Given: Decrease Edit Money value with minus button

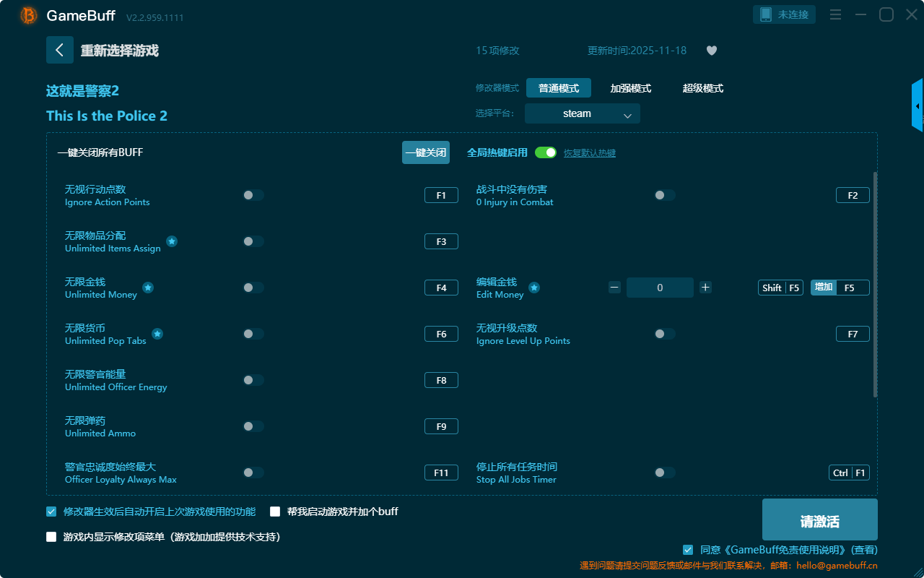Looking at the screenshot, I should [x=614, y=288].
